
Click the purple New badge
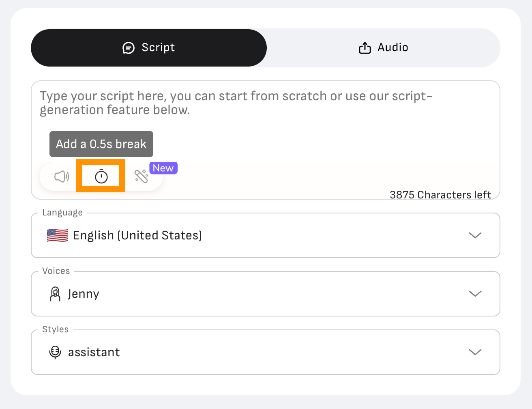pyautogui.click(x=163, y=168)
